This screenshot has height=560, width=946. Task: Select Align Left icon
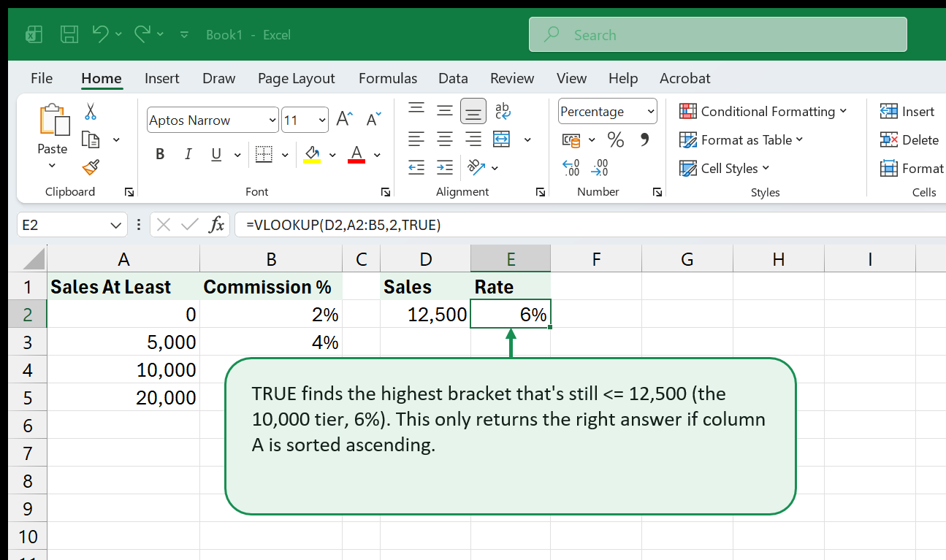click(416, 139)
